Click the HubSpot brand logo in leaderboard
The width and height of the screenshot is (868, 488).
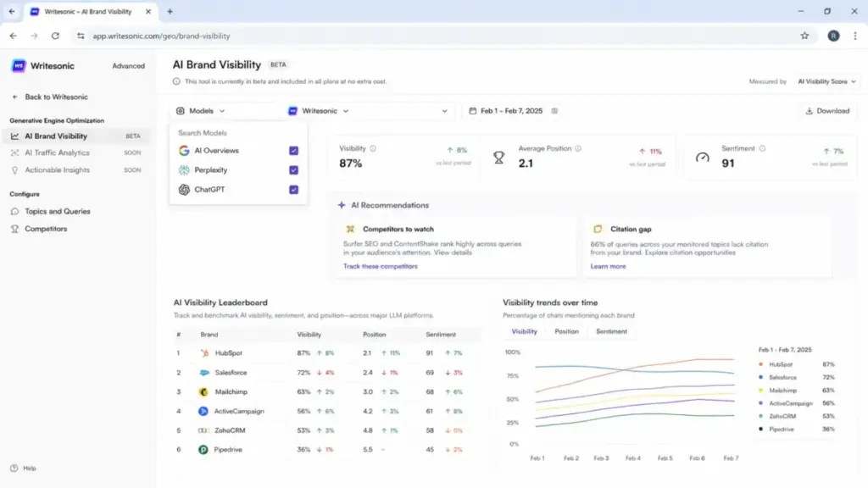pyautogui.click(x=203, y=353)
